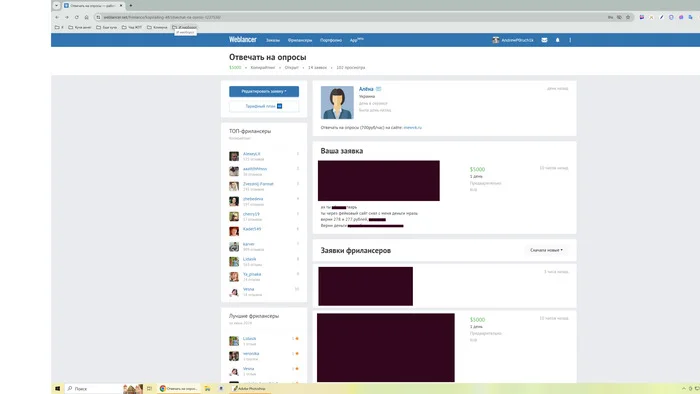Viewport: 700px width, 394px height.
Task: Click the translate icon in address bar
Action: pyautogui.click(x=610, y=17)
